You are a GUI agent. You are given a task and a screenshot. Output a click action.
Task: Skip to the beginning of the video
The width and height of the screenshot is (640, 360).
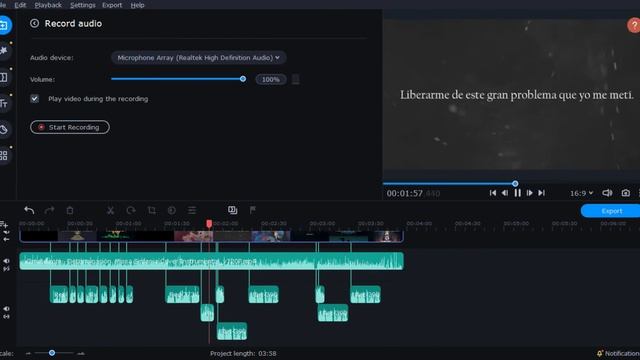(493, 193)
